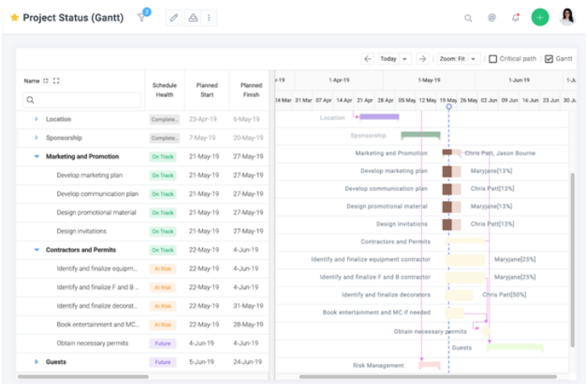This screenshot has height=384, width=588.
Task: Click the pencil edit icon
Action: point(173,18)
